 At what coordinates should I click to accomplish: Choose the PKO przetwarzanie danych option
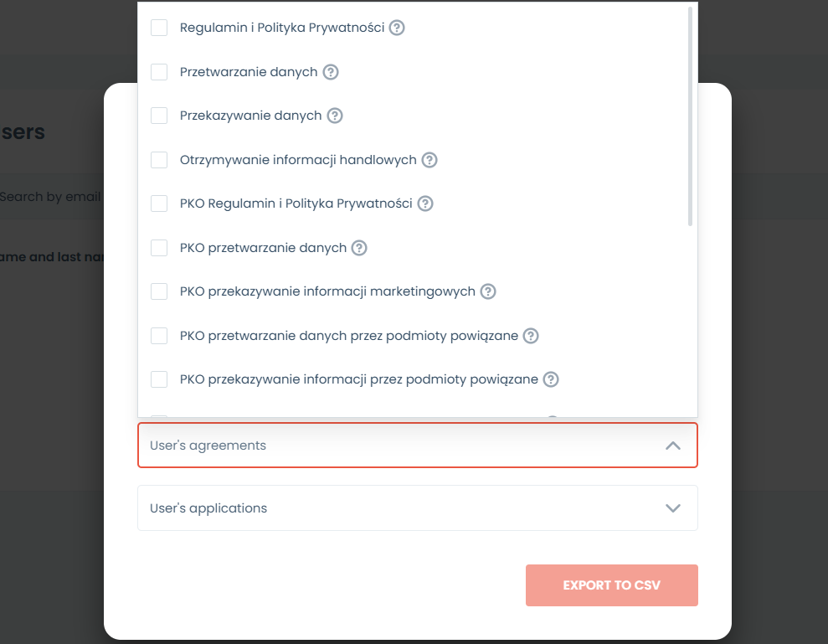(263, 248)
